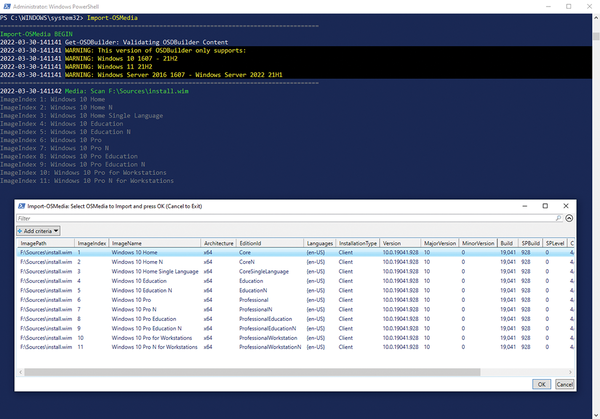This screenshot has width=600, height=419.
Task: Sort by EditionId column header
Action: (270, 243)
